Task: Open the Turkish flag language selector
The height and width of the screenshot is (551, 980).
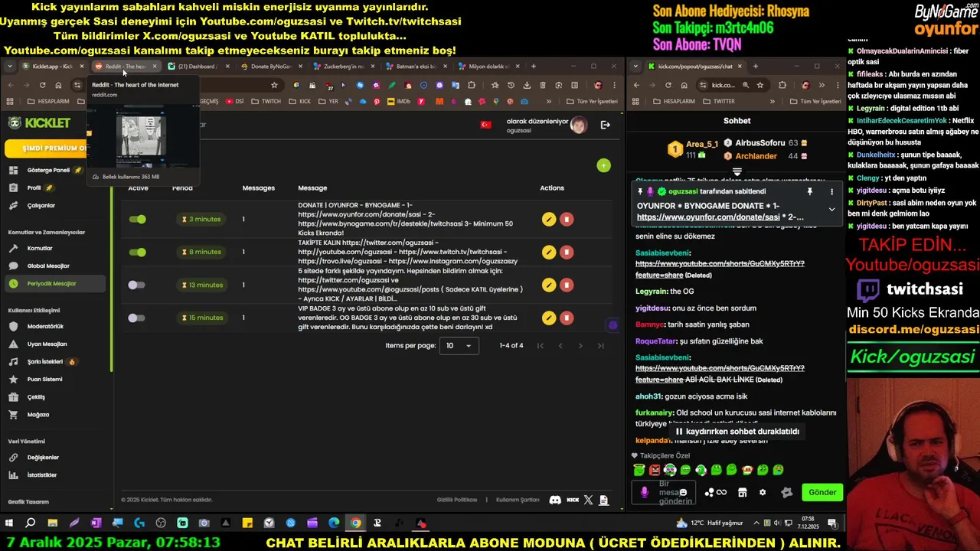Action: [x=485, y=125]
